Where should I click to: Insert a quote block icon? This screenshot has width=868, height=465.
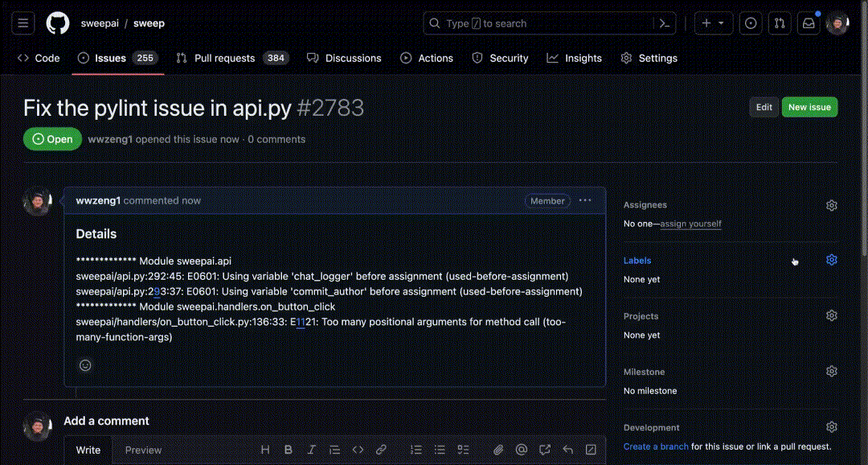tap(334, 450)
